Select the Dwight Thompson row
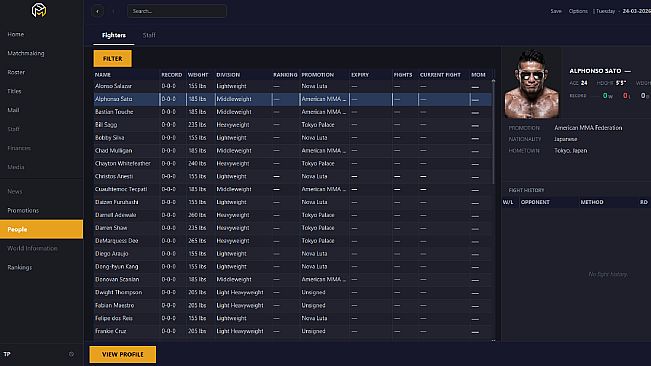651x366 pixels. pos(293,292)
